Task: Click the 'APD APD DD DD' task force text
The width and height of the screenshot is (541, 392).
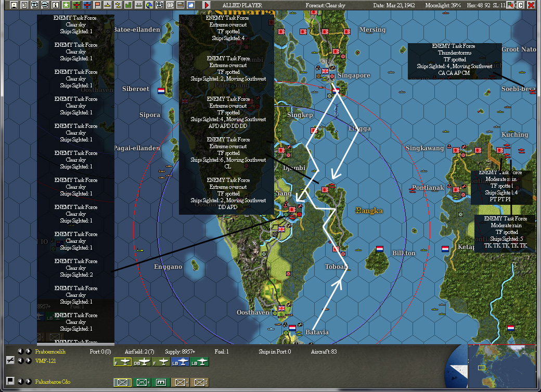Action: point(228,126)
